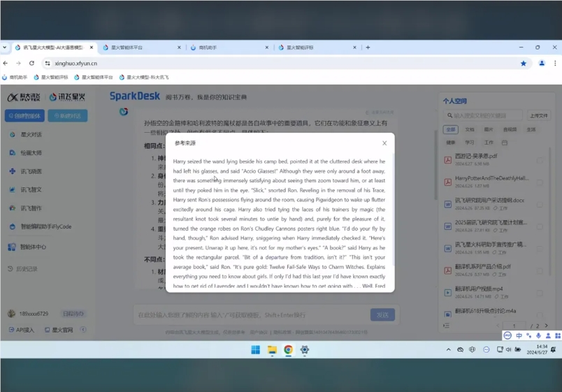Check the box for 西游记-吴承恩.pdf
Viewport: 562px width, 392px height.
click(540, 161)
